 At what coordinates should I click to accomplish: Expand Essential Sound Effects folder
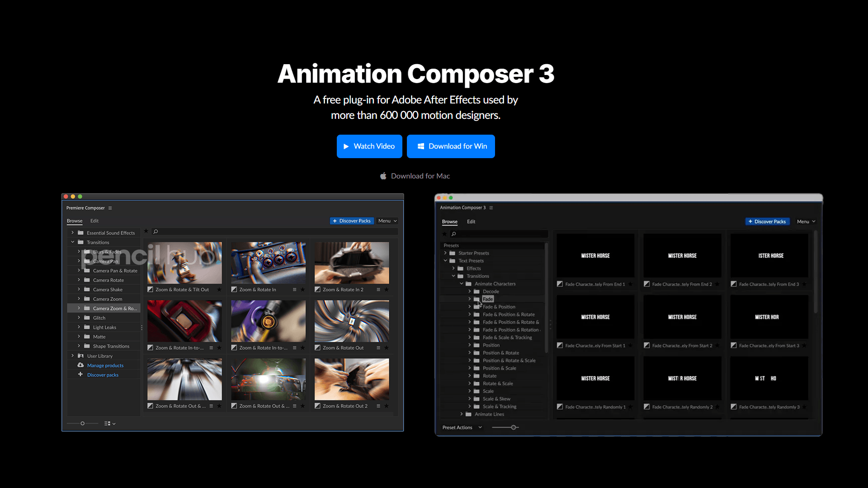coord(72,233)
